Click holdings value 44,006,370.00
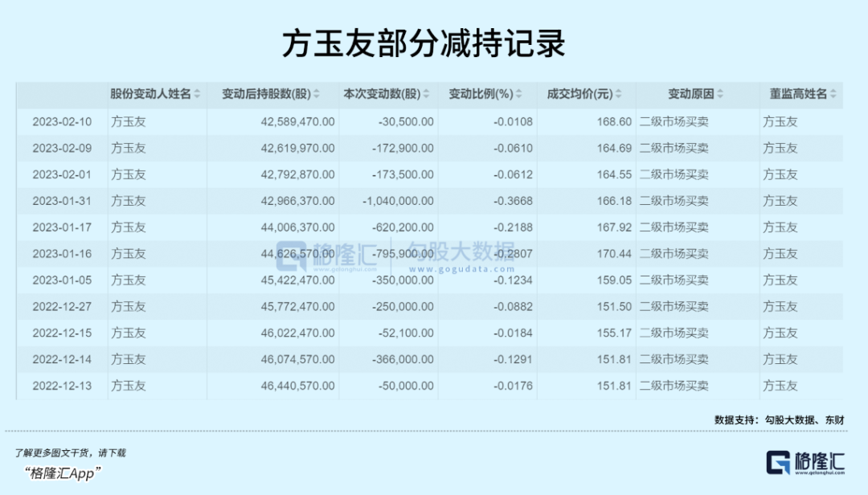 tap(298, 227)
